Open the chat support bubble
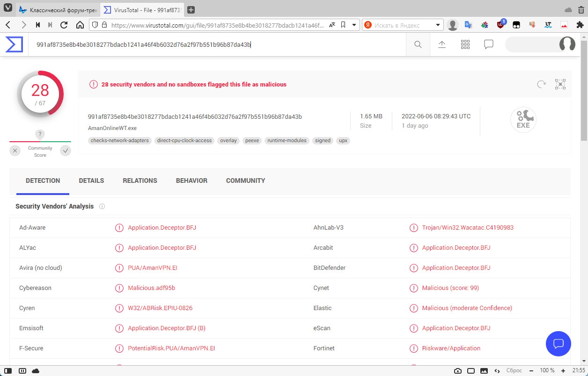 click(559, 344)
